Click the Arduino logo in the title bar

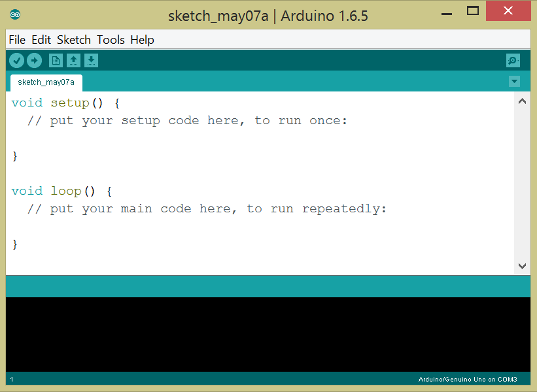(15, 15)
